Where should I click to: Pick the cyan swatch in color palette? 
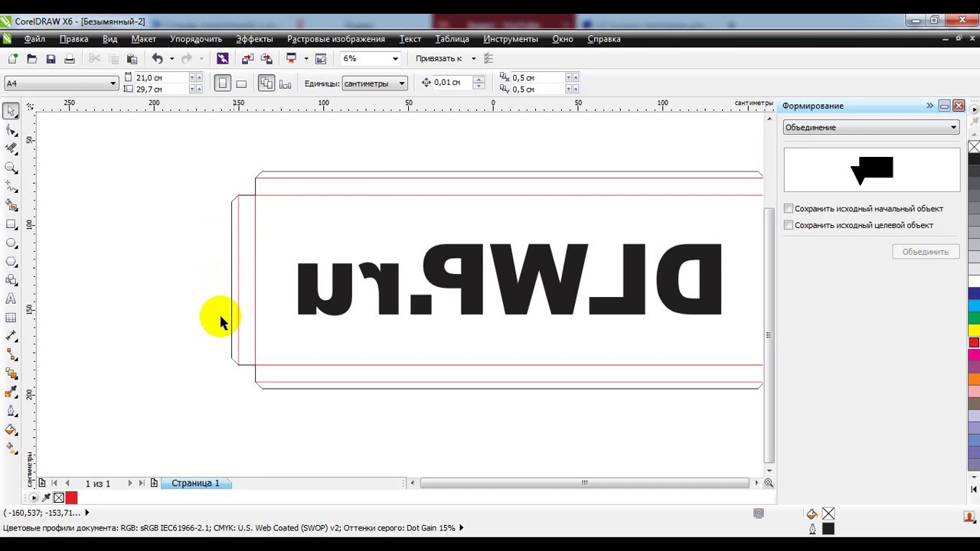point(974,305)
